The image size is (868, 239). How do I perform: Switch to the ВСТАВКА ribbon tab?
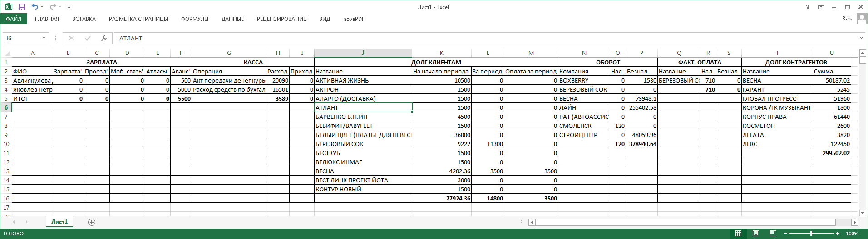84,19
